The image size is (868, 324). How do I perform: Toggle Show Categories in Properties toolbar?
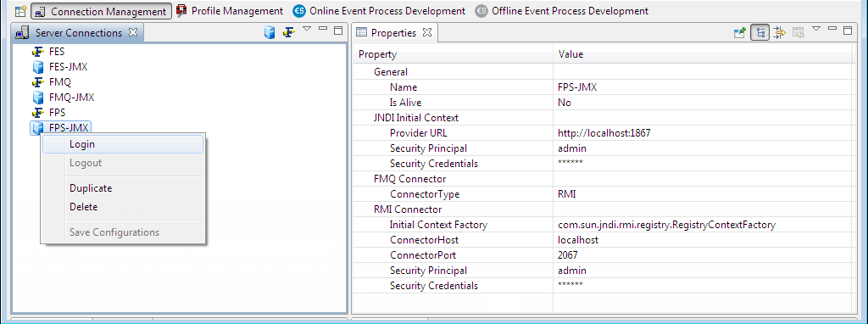[760, 33]
